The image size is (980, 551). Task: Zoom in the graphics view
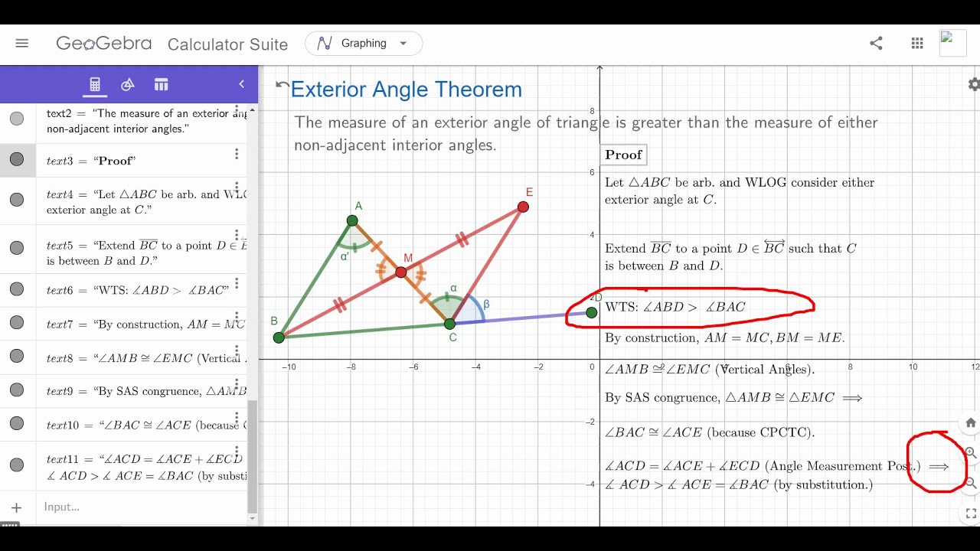point(971,453)
